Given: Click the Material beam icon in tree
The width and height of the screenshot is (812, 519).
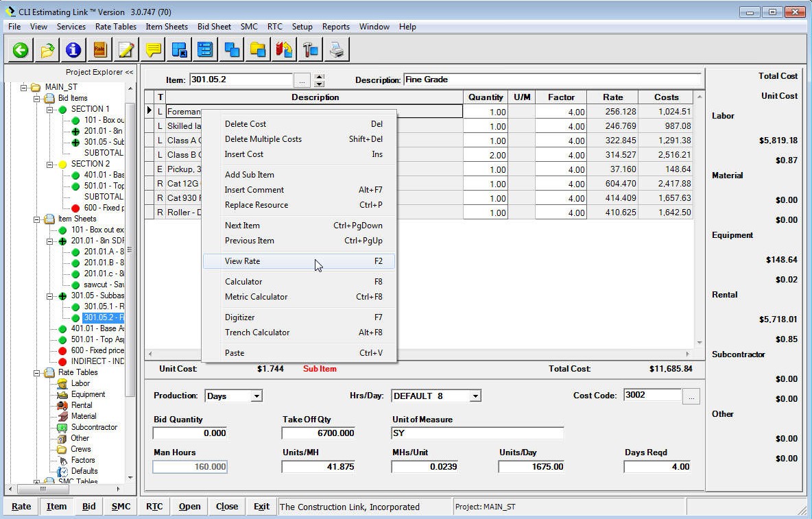Looking at the screenshot, I should [x=62, y=416].
